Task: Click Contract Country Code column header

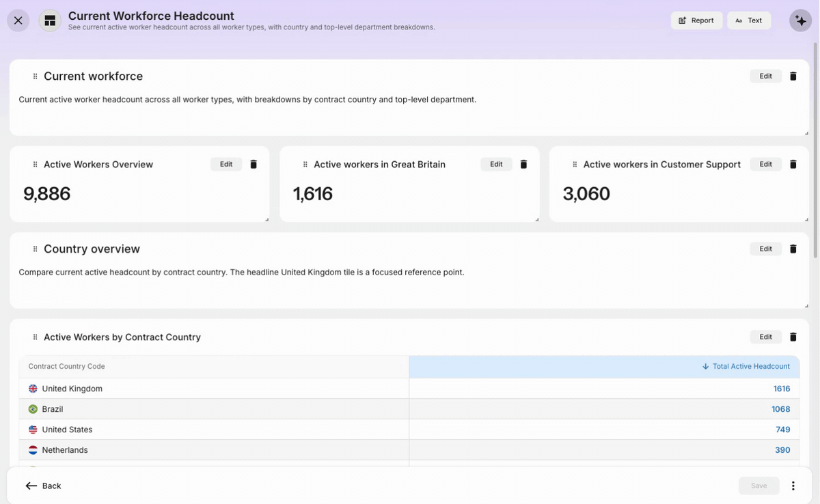Action: [214, 367]
